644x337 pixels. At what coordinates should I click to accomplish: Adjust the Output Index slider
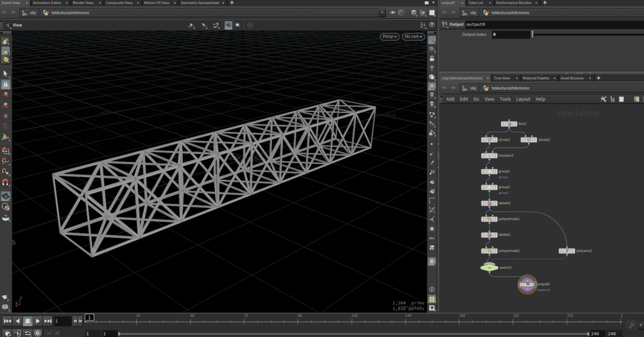588,34
